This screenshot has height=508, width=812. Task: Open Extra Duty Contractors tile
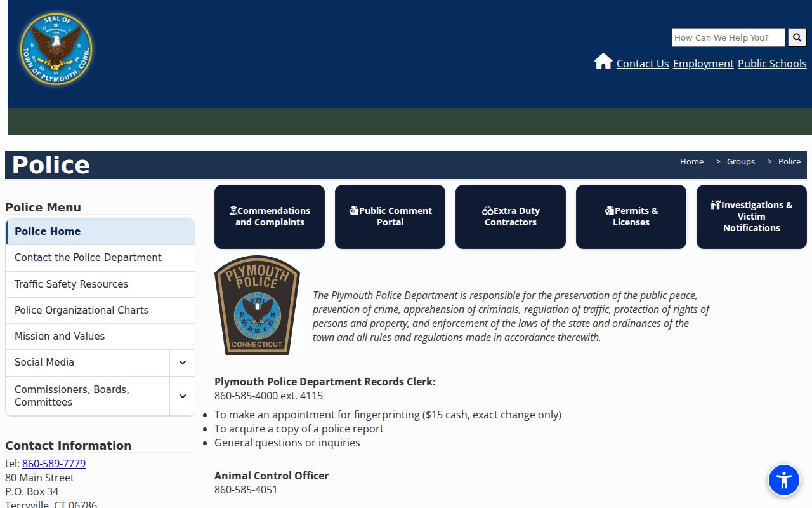[x=511, y=217]
